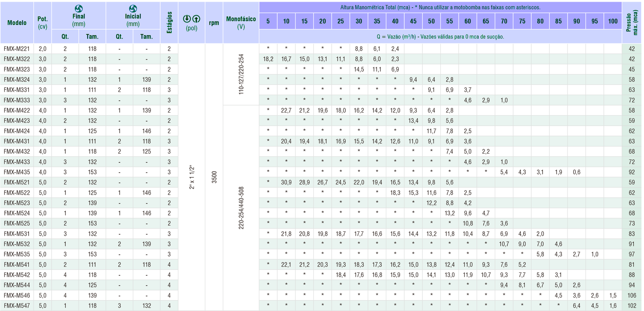Select the Tam. subheader under Inicial
644x311 pixels.
[147, 37]
